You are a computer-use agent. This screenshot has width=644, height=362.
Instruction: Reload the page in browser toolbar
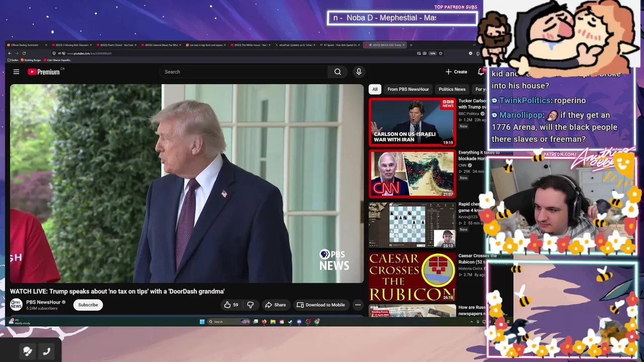click(x=24, y=53)
